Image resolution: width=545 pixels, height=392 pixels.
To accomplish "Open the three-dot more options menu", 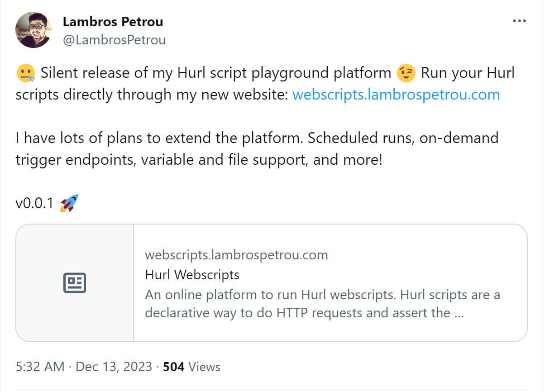I will 519,21.
